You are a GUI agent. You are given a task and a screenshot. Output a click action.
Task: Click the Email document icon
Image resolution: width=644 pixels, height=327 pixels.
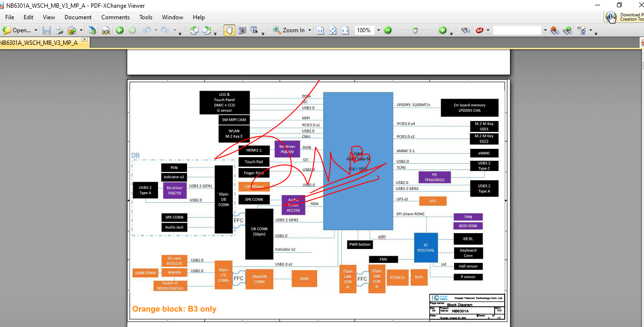(x=71, y=30)
